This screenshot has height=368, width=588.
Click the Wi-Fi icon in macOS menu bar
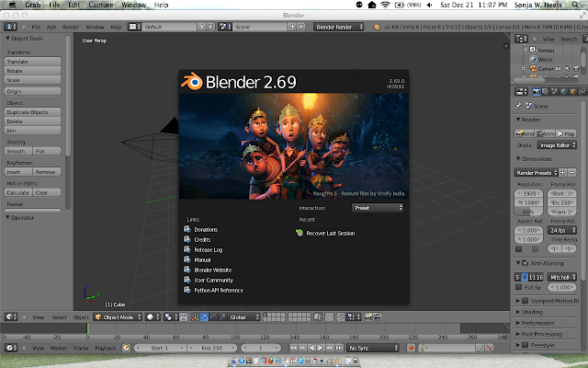pos(385,5)
